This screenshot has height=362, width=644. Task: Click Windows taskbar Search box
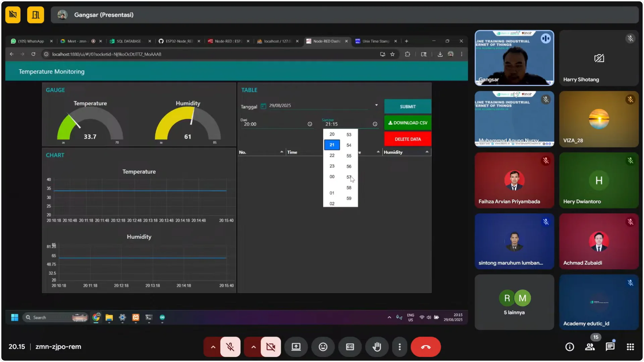pos(55,317)
